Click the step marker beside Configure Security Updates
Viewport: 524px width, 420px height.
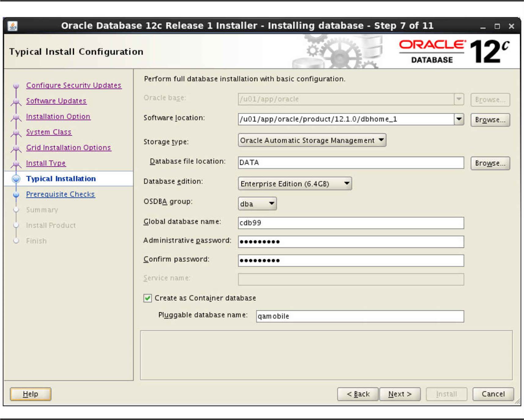click(16, 86)
